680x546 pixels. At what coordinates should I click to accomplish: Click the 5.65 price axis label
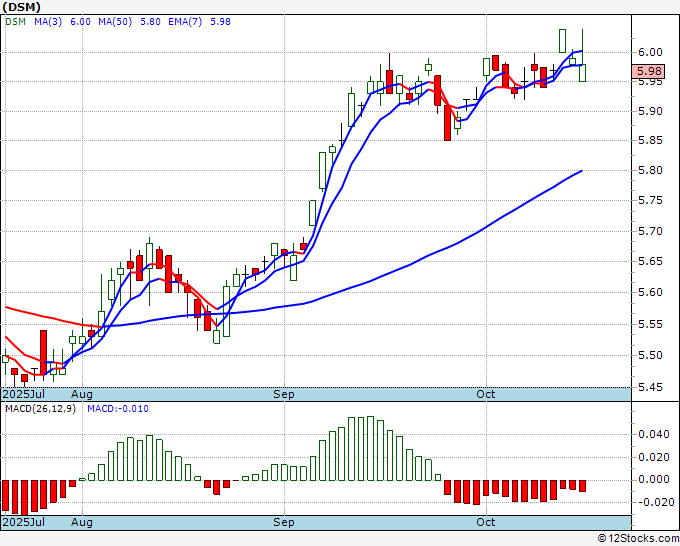click(650, 261)
